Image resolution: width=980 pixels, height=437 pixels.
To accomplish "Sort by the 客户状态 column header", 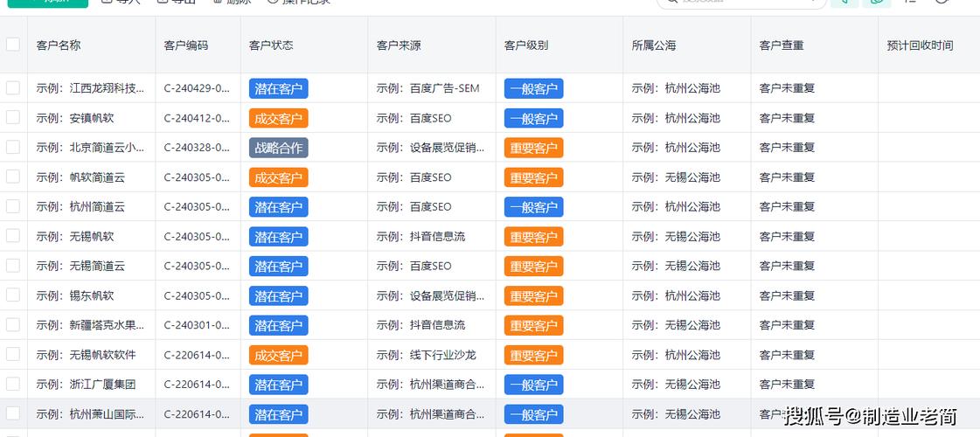I will click(x=271, y=45).
